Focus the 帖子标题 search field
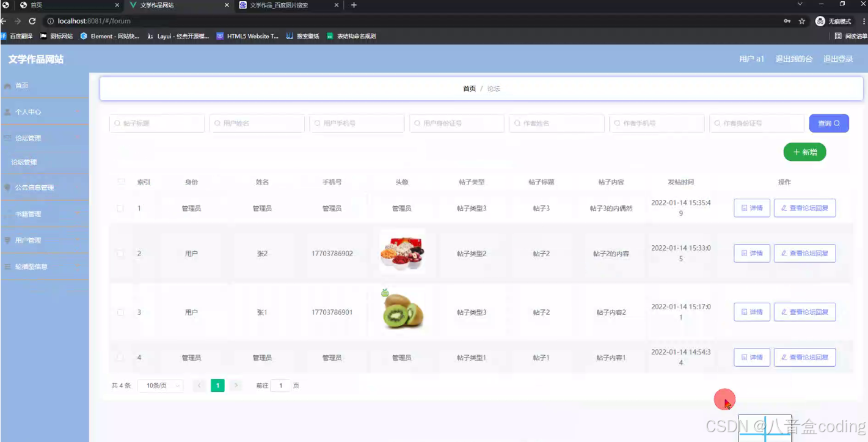 157,123
